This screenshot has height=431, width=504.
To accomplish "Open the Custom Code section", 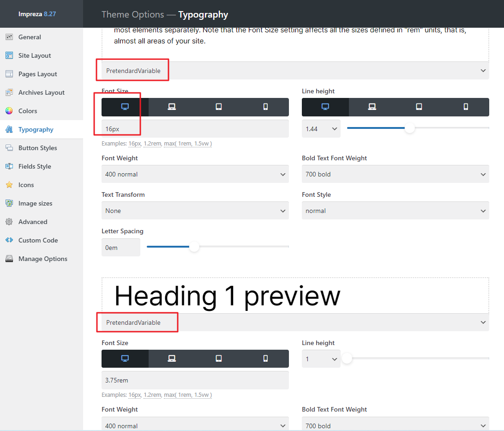I will 42,240.
